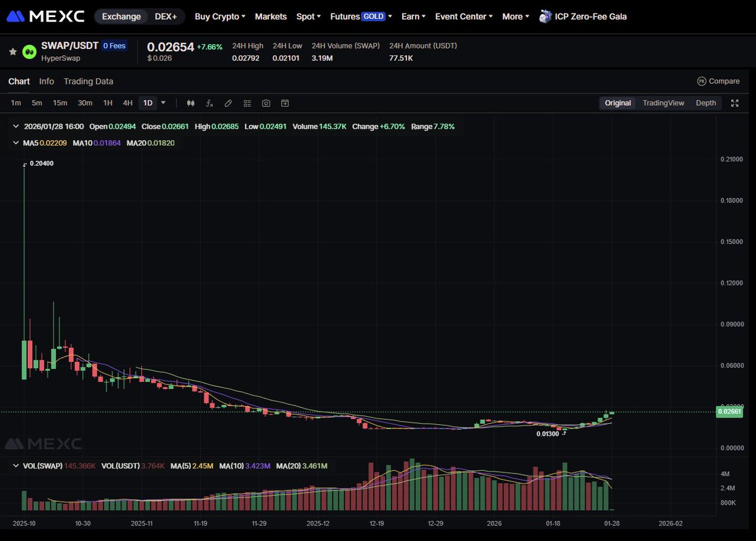756x541 pixels.
Task: Set timeframe to 1m
Action: (x=16, y=103)
